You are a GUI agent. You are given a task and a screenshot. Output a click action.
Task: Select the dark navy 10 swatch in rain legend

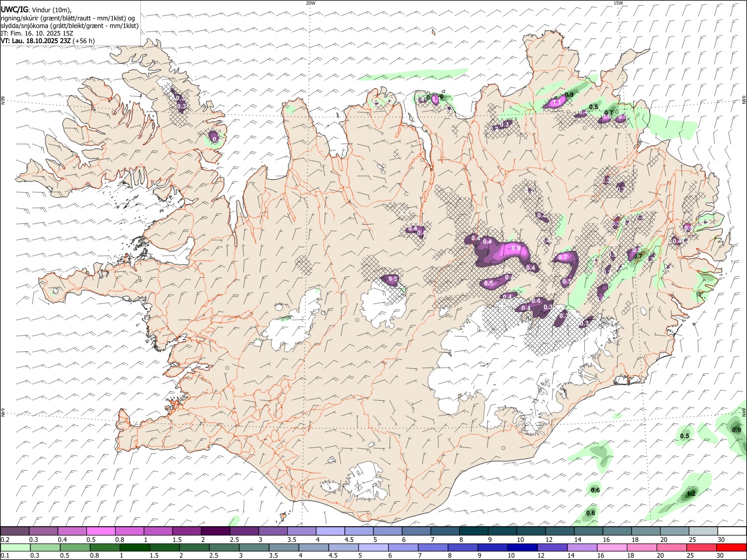521,547
